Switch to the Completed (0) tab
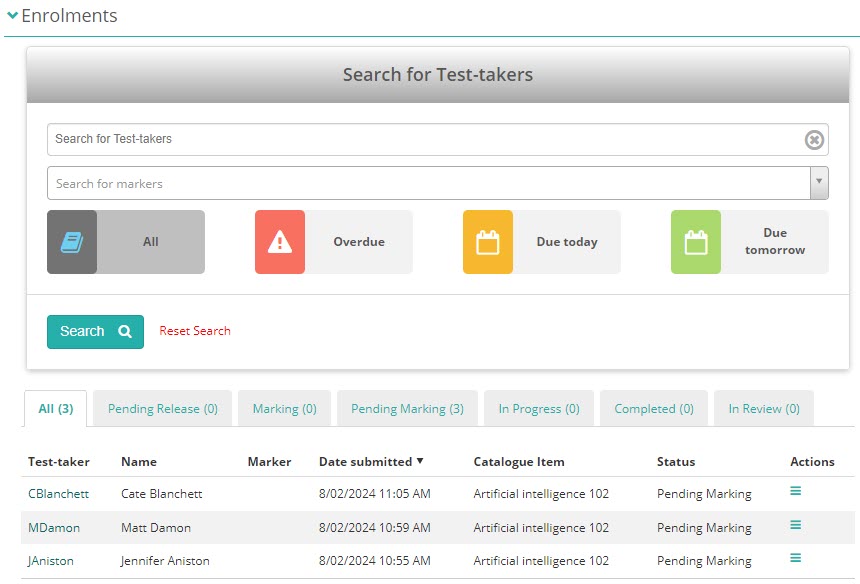860x584 pixels. pyautogui.click(x=653, y=409)
